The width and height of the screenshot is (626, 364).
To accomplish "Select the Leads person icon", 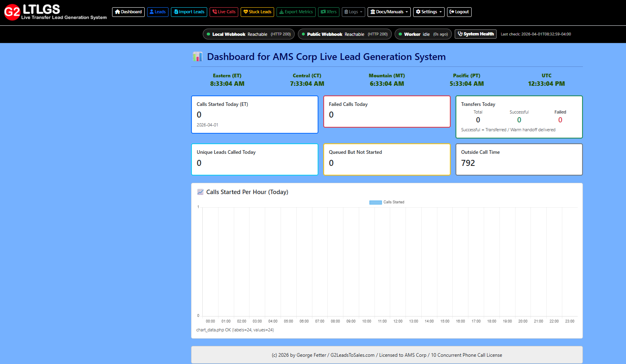I will (152, 12).
